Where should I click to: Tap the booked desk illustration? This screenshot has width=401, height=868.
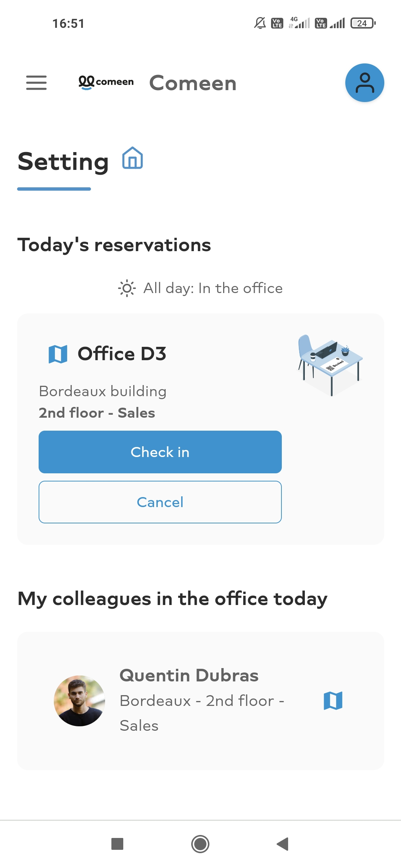coord(330,365)
